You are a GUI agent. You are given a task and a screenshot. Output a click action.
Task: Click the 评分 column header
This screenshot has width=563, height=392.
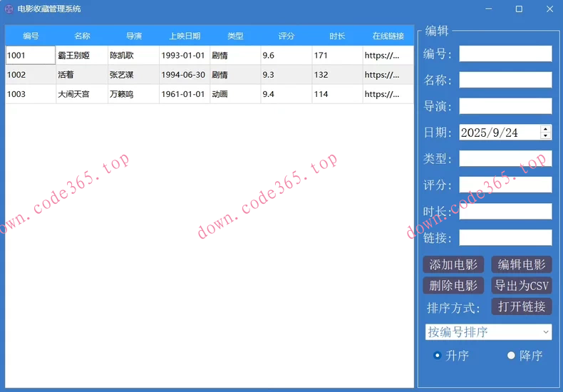pyautogui.click(x=286, y=36)
